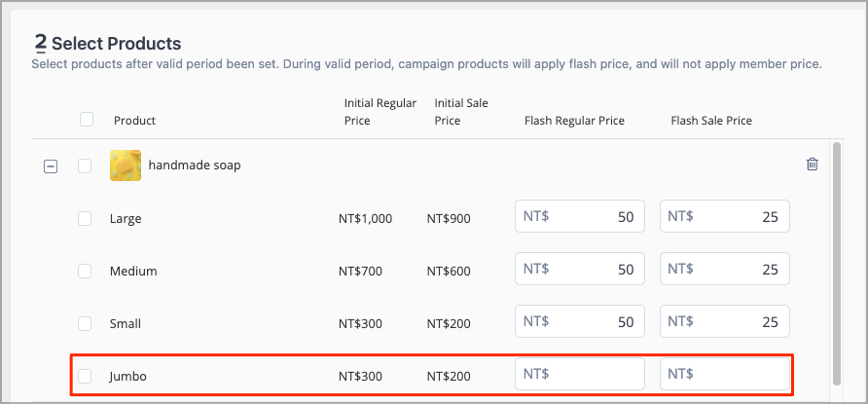Click the NT$200 sale price for Jumbo

[449, 377]
